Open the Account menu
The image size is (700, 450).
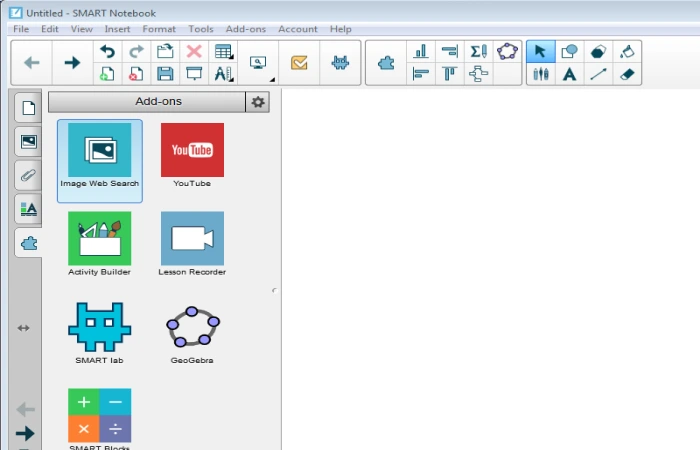pos(298,30)
